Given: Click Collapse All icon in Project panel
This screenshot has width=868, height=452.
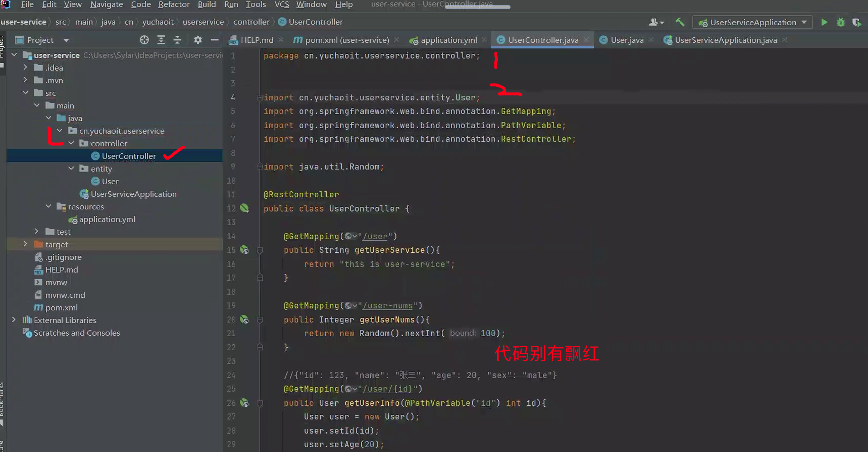Looking at the screenshot, I should coord(177,40).
